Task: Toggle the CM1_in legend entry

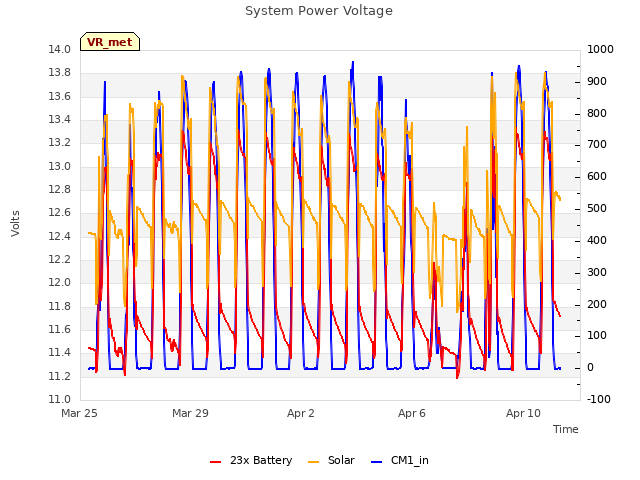Action: [x=400, y=460]
